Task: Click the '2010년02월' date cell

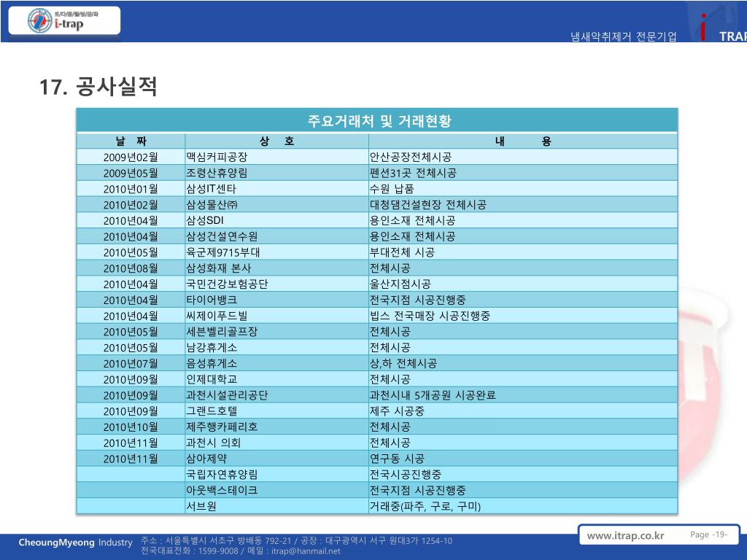Action: click(131, 204)
